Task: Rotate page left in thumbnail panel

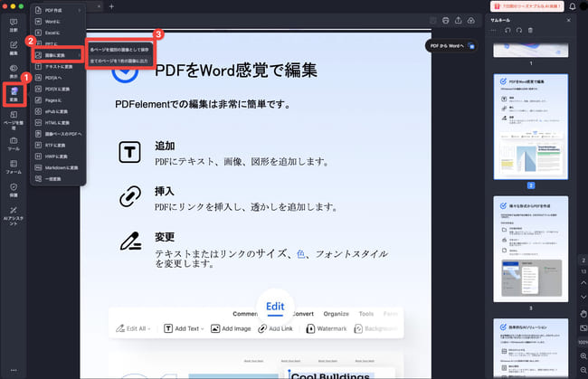Action: point(507,31)
